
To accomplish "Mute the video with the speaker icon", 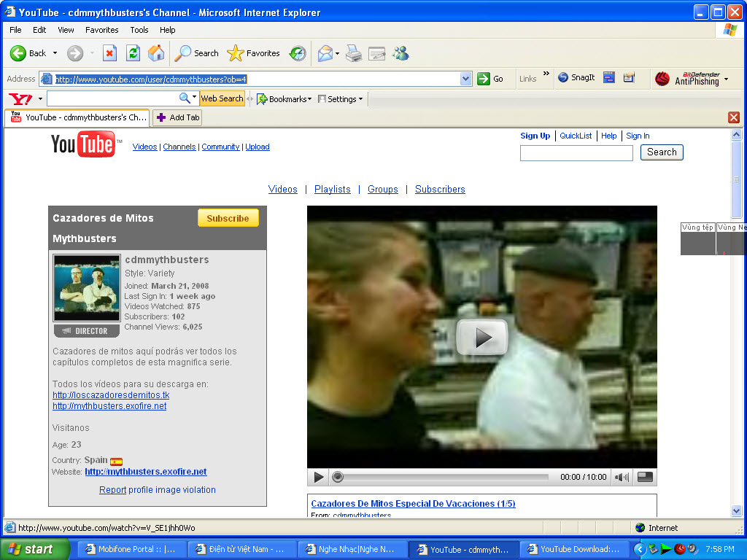I will [622, 477].
